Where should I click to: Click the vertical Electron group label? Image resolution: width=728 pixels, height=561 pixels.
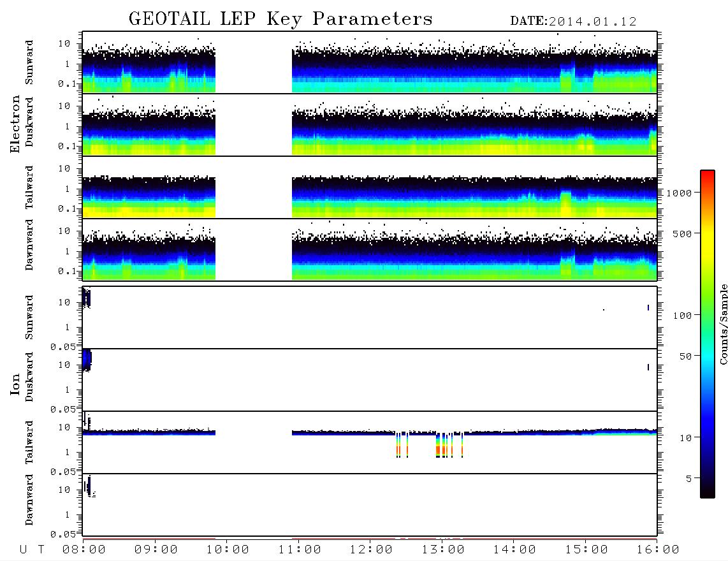point(15,124)
